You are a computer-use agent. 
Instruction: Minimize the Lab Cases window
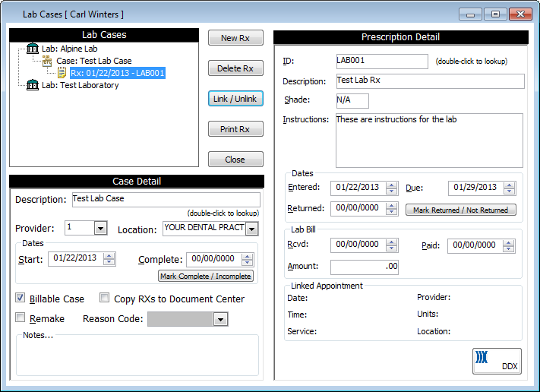[470, 14]
